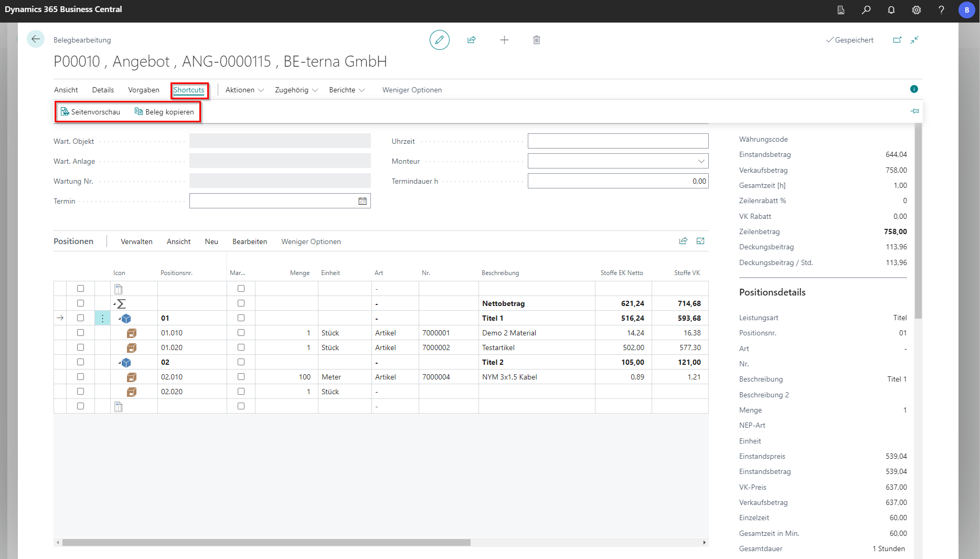Open the Aktionen dropdown menu
The image size is (980, 559).
click(244, 90)
